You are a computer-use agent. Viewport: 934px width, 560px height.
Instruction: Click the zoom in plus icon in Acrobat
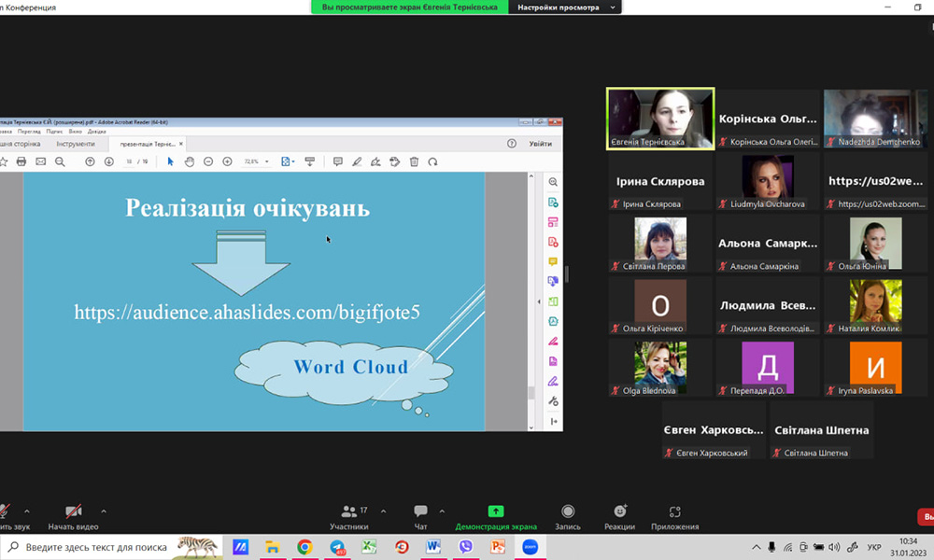tap(227, 161)
